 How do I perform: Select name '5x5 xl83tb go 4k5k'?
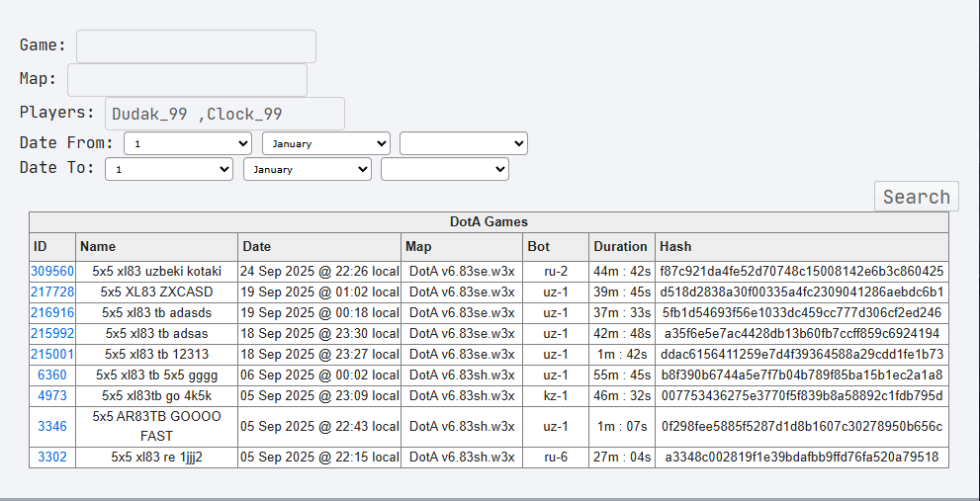157,396
